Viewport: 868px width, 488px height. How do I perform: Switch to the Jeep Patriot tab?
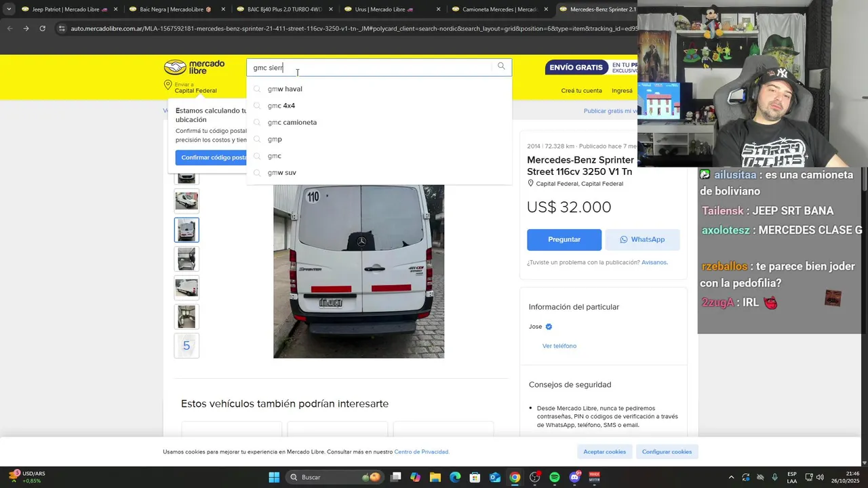tap(65, 9)
